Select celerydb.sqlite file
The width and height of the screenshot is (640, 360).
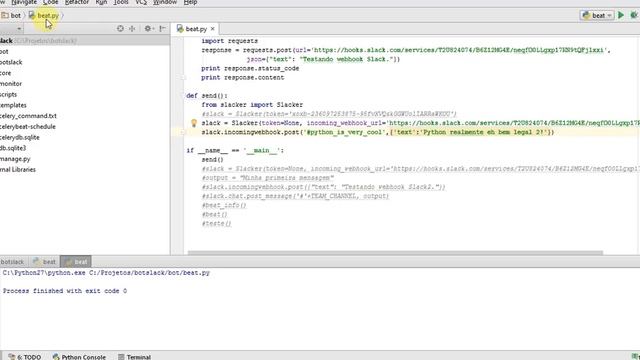point(20,138)
